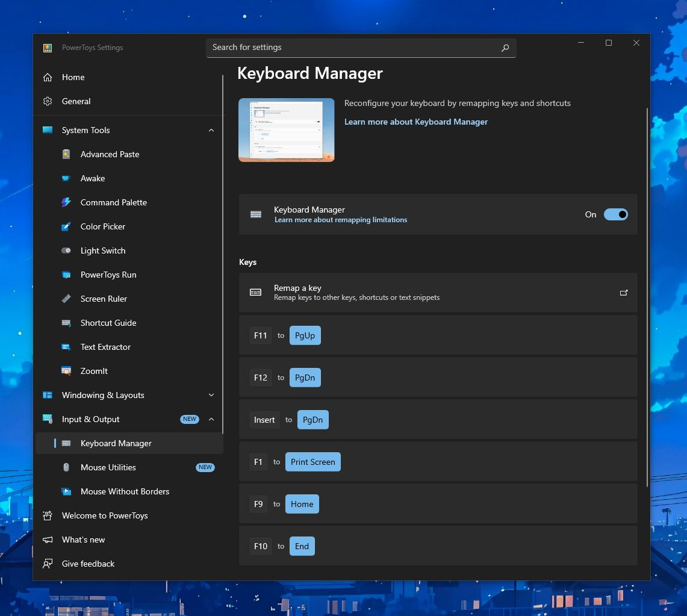Turn off the Keyboard Manager toggle
Image resolution: width=687 pixels, height=616 pixels.
pyautogui.click(x=615, y=214)
